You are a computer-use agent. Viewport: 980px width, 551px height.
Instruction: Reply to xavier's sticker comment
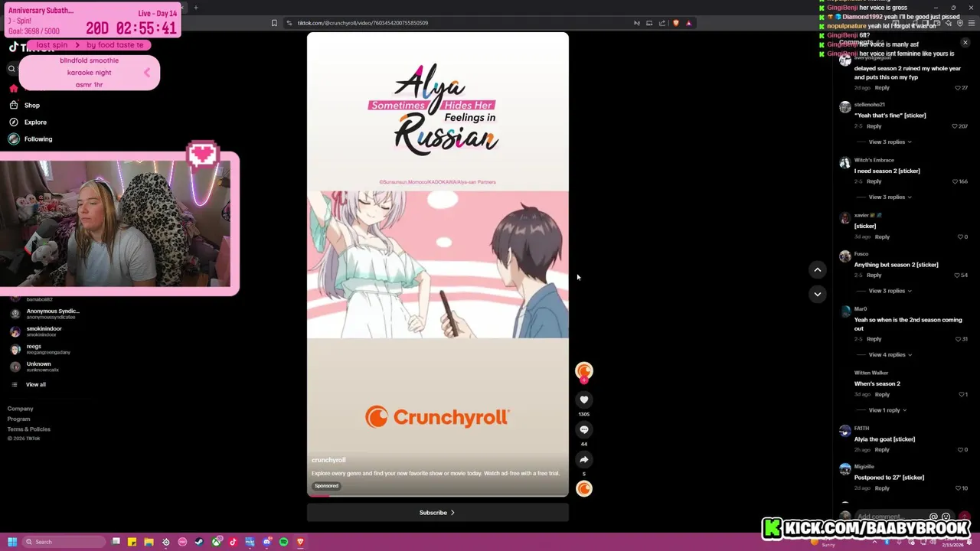pyautogui.click(x=882, y=236)
